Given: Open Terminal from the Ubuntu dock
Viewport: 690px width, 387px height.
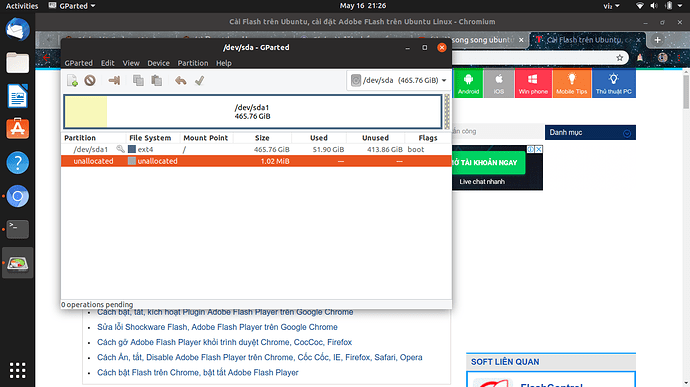Looking at the screenshot, I should click(x=18, y=229).
